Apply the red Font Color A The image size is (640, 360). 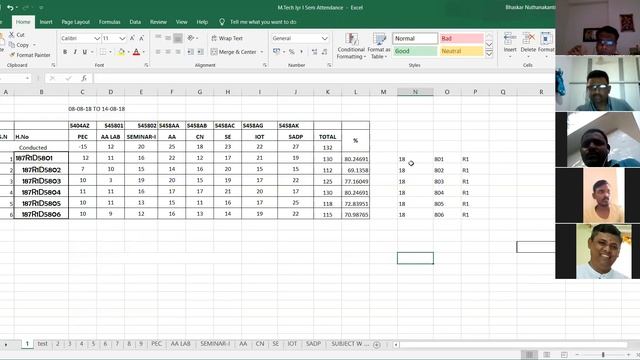[136, 52]
